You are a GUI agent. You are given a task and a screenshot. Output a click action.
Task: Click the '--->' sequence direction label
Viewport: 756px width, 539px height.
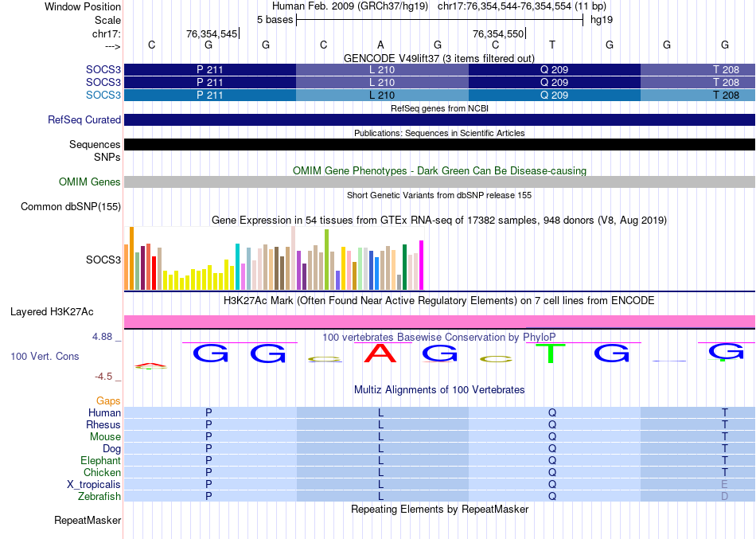coord(112,46)
